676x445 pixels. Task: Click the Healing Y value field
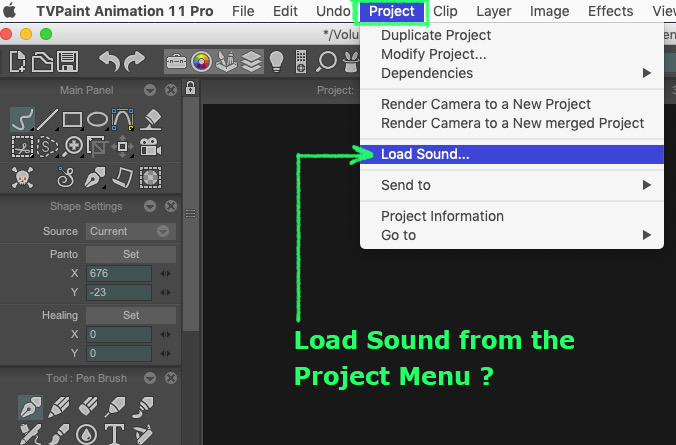[x=119, y=353]
